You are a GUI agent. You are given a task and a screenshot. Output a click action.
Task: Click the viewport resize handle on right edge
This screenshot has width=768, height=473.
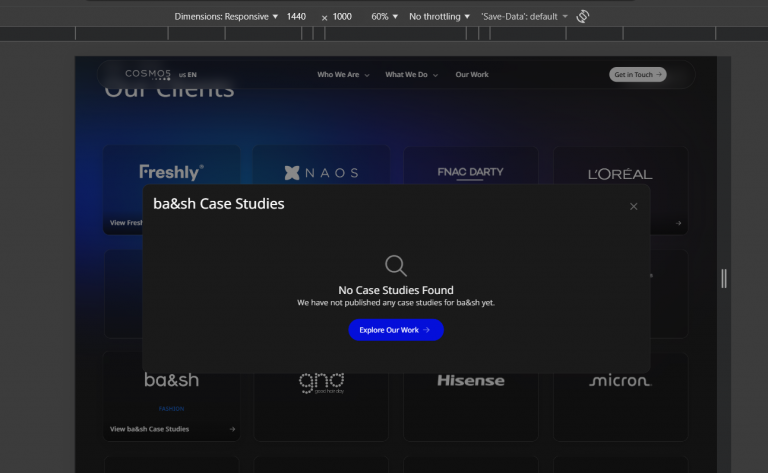click(x=724, y=279)
